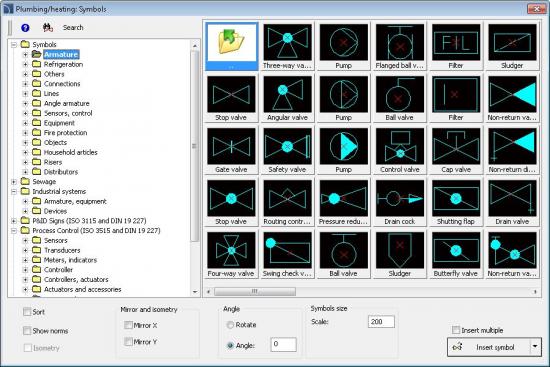Pick the Swing check valve symbol
The image size is (550, 367).
pos(287,254)
